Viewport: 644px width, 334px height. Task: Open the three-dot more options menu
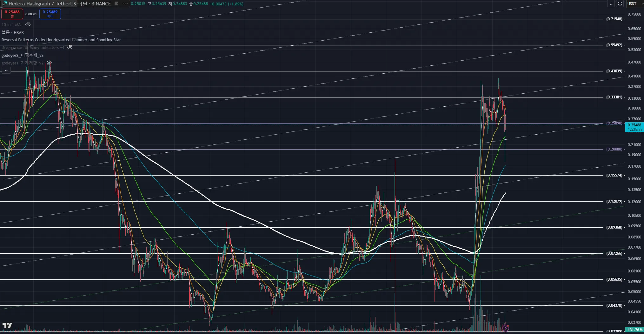click(x=125, y=4)
